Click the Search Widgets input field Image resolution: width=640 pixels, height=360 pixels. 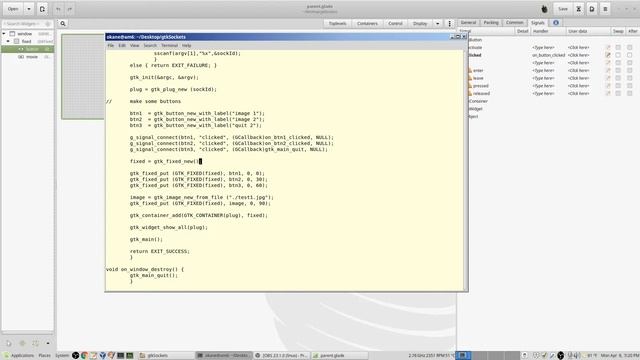coord(27,24)
